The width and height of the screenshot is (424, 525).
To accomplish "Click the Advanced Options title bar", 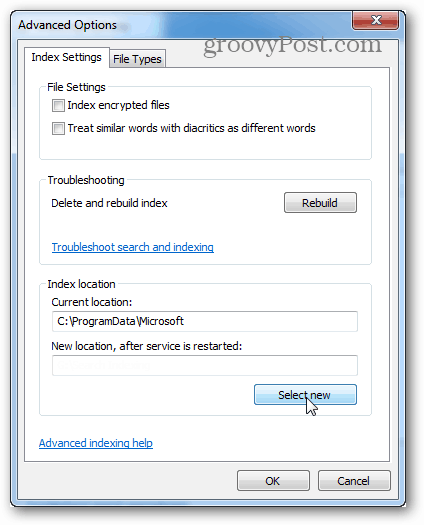I will pos(184,25).
